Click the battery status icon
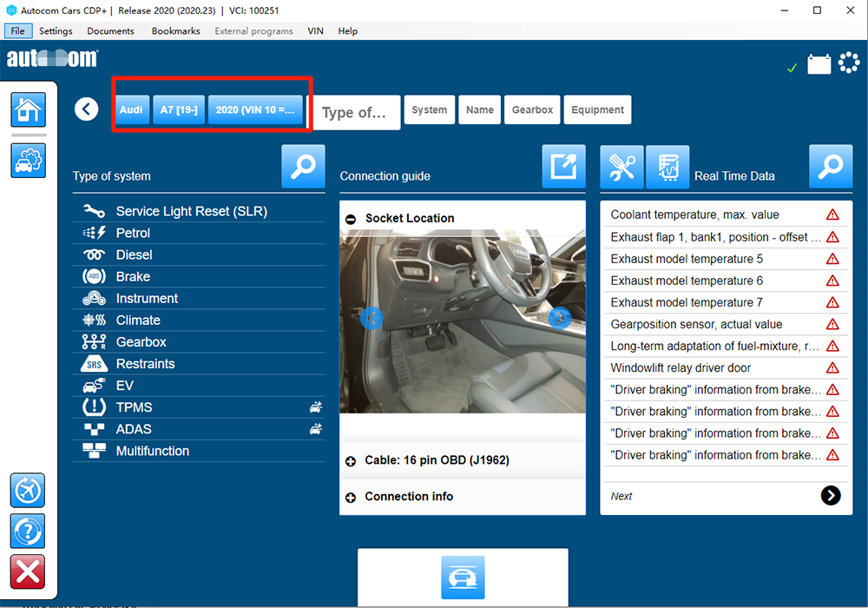Image resolution: width=868 pixels, height=608 pixels. (x=819, y=63)
